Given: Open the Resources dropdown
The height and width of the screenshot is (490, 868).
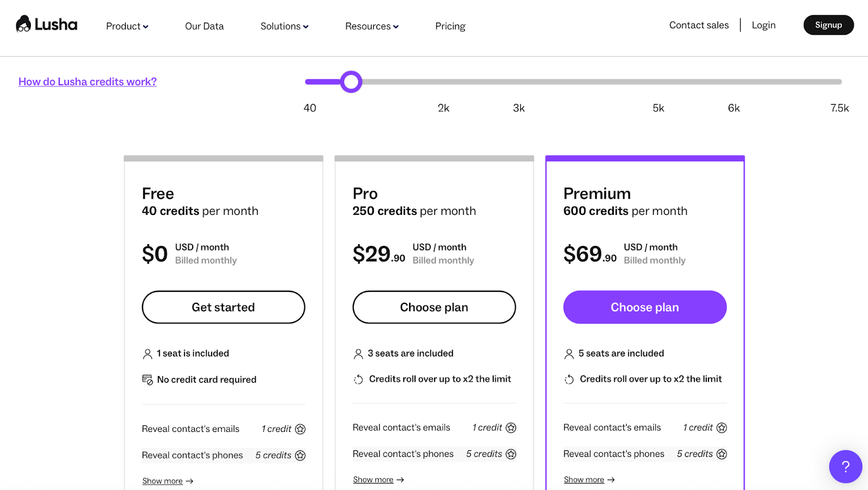Looking at the screenshot, I should pyautogui.click(x=371, y=26).
